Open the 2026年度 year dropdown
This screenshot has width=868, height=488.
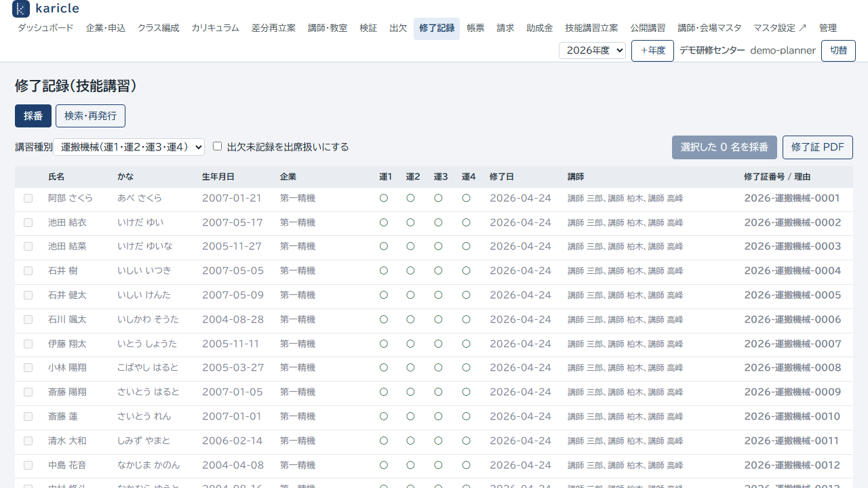tap(592, 51)
